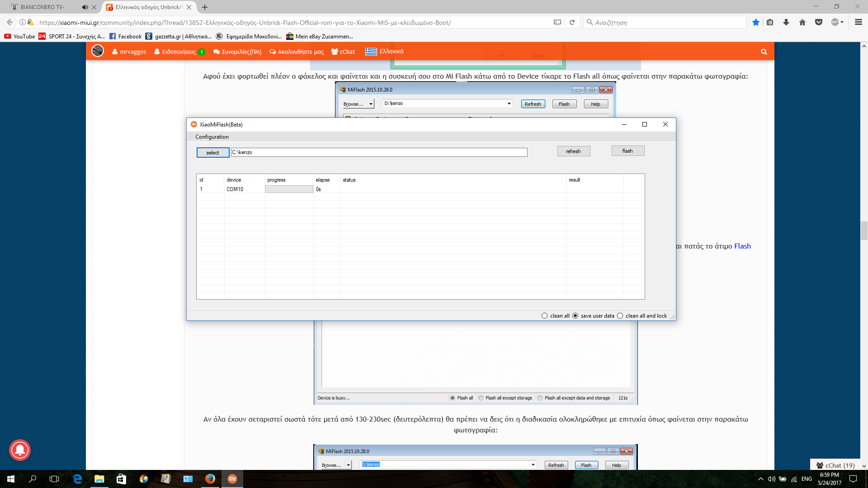Open the Firefox hamburger menu icon

858,22
